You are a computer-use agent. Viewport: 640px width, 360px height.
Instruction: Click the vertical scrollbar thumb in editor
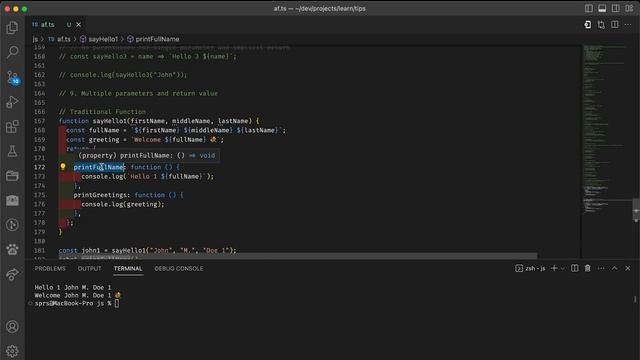point(636,210)
